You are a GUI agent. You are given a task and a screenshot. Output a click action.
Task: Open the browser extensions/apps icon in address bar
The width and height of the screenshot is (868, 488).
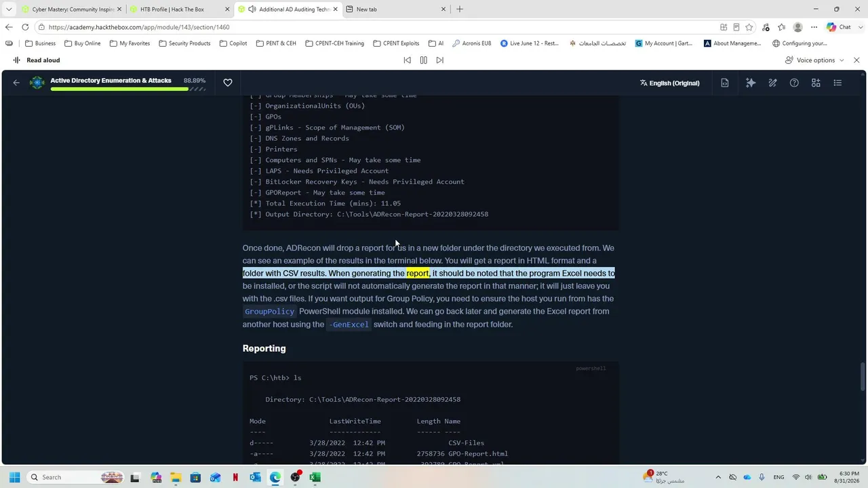tap(724, 27)
